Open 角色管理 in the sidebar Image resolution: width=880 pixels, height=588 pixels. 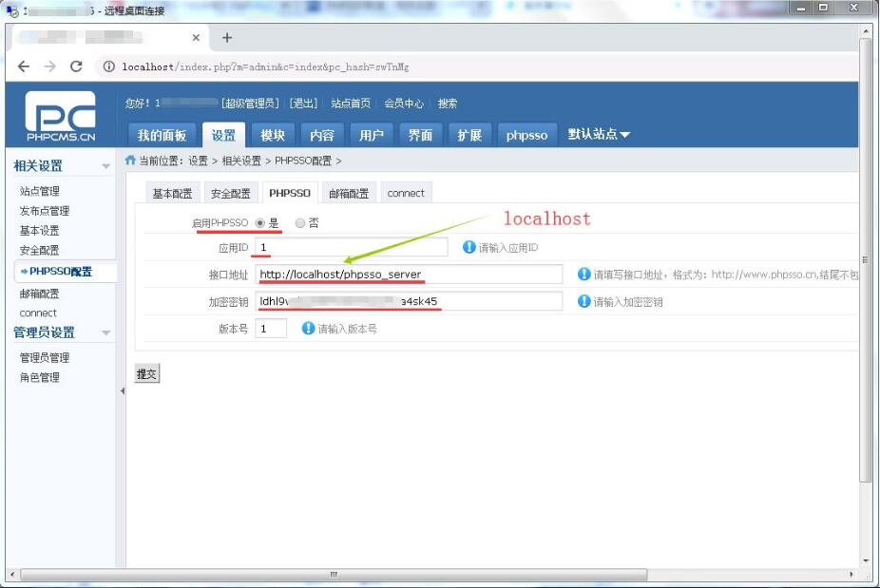pos(39,377)
